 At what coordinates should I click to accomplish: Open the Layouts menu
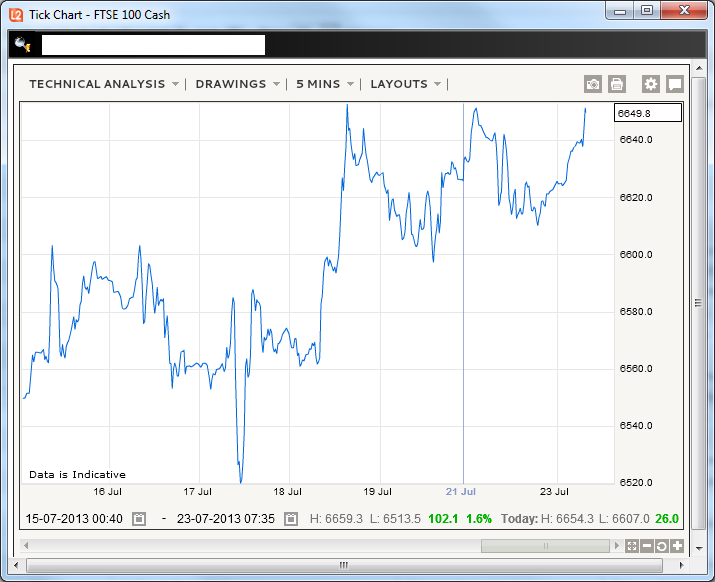pyautogui.click(x=406, y=84)
